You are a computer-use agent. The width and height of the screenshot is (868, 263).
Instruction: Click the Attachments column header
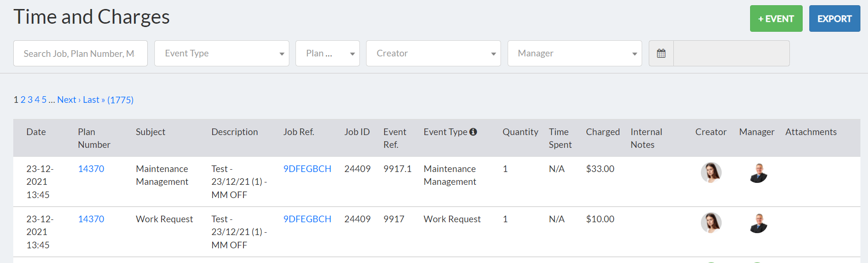811,132
